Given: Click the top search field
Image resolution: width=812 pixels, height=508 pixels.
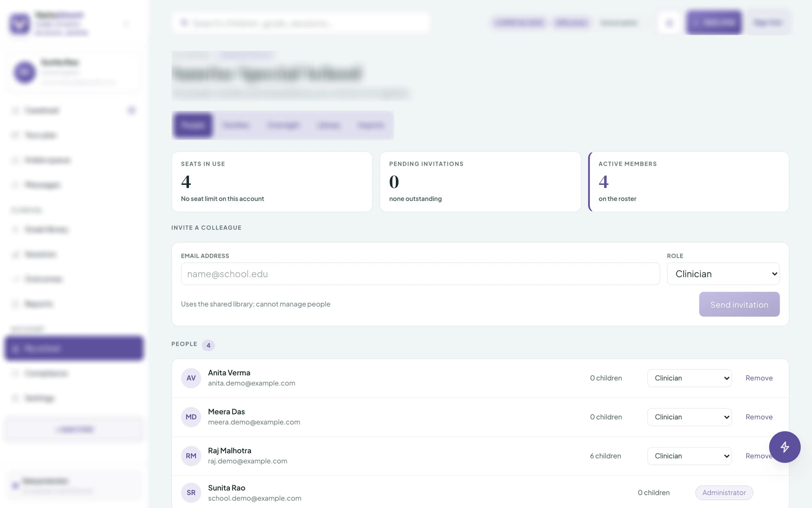Looking at the screenshot, I should pos(300,23).
